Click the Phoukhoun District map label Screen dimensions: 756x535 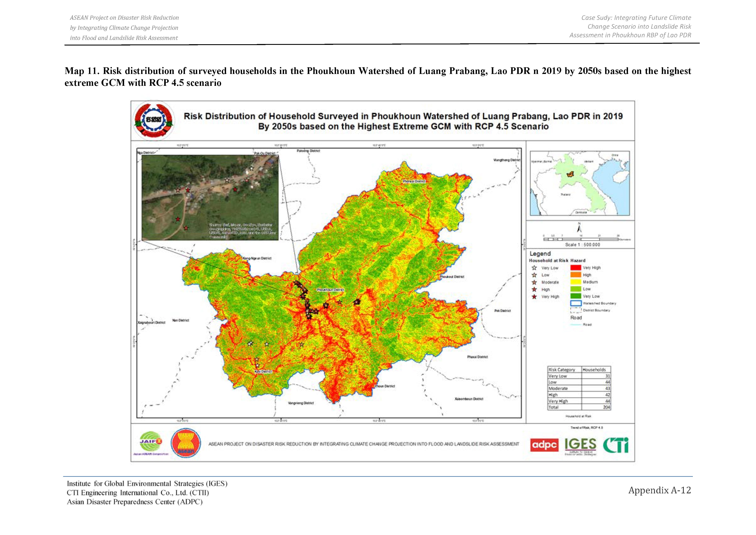pos(330,290)
